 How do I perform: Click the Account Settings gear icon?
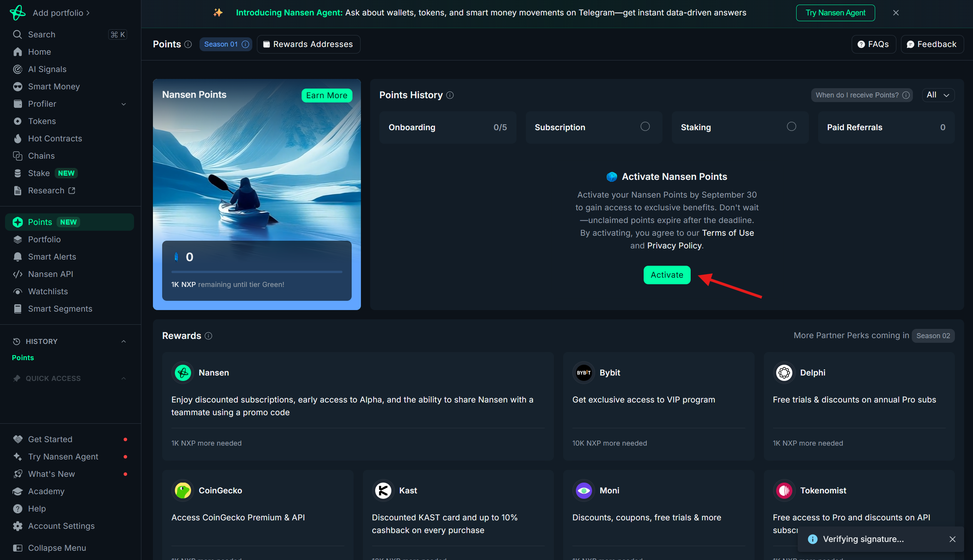(17, 526)
